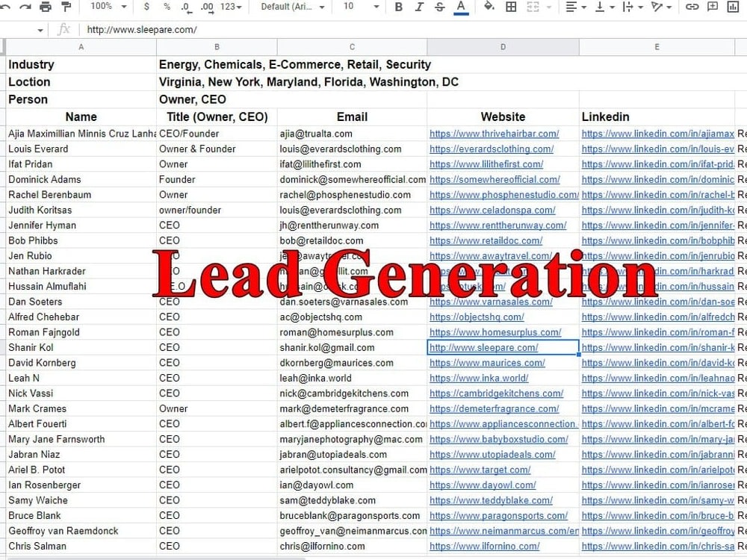Toggle italic formatting
747x560 pixels.
tap(420, 7)
